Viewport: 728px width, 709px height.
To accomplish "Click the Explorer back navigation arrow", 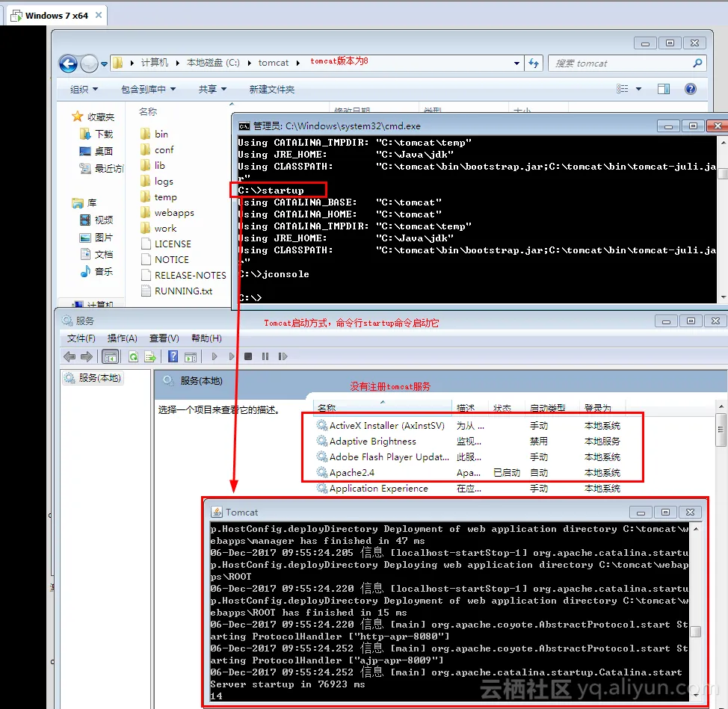I will pyautogui.click(x=68, y=64).
